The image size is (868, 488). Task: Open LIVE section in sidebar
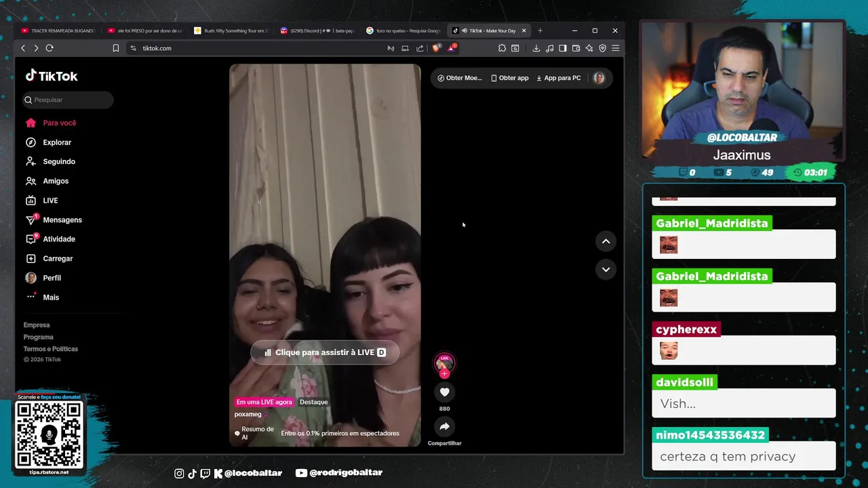41,201
